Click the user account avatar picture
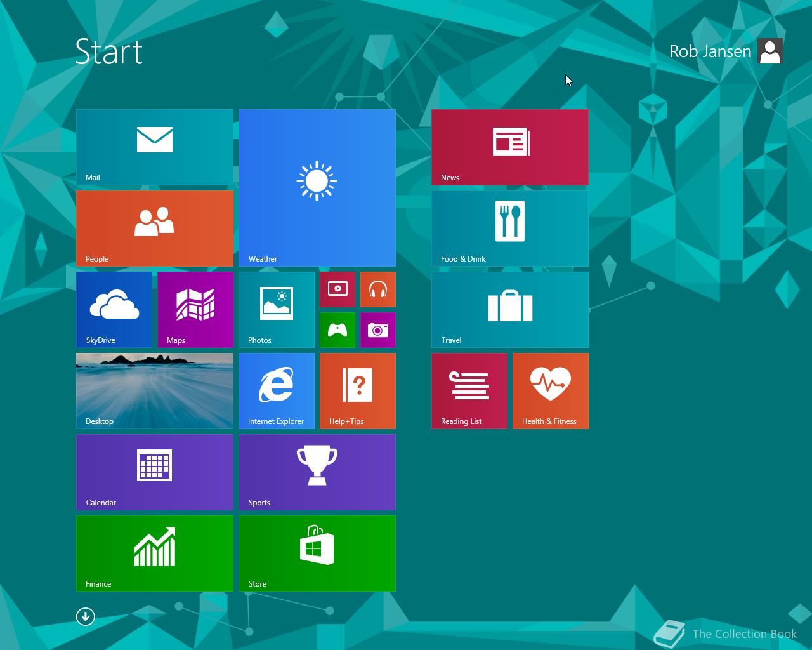812x650 pixels. (x=770, y=51)
